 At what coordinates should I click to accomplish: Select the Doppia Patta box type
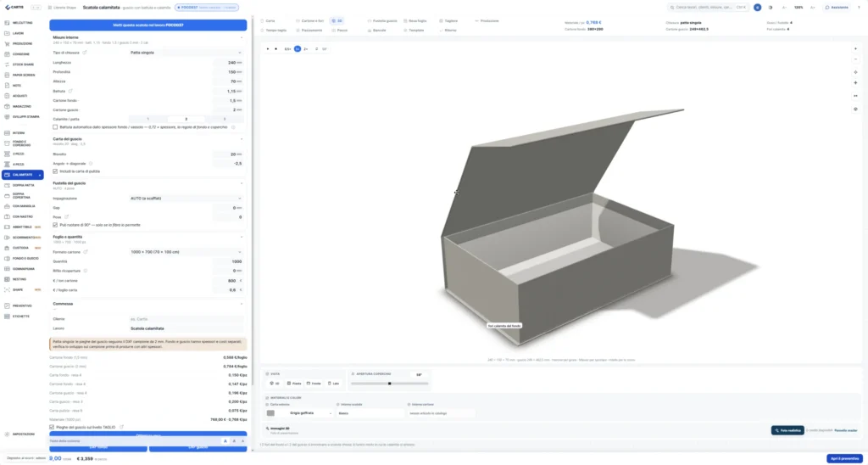(x=22, y=185)
